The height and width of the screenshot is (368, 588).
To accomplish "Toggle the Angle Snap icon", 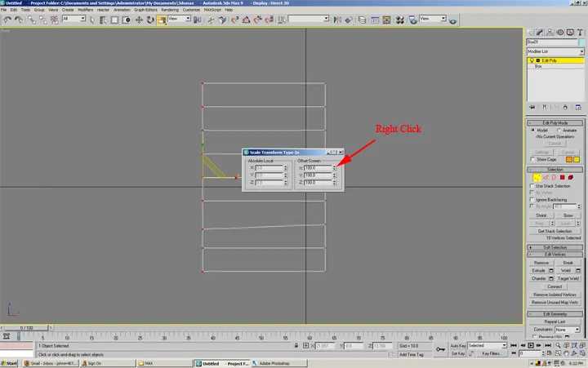I will pyautogui.click(x=246, y=20).
